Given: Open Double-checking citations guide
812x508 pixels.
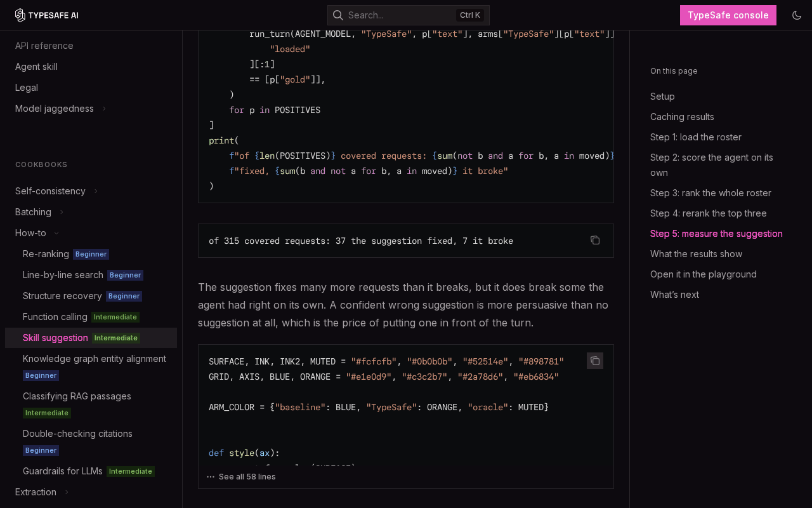Looking at the screenshot, I should pyautogui.click(x=77, y=434).
